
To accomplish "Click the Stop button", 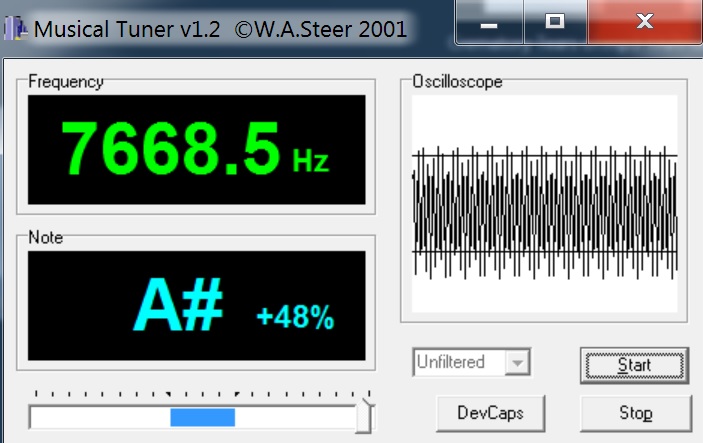I will (636, 413).
